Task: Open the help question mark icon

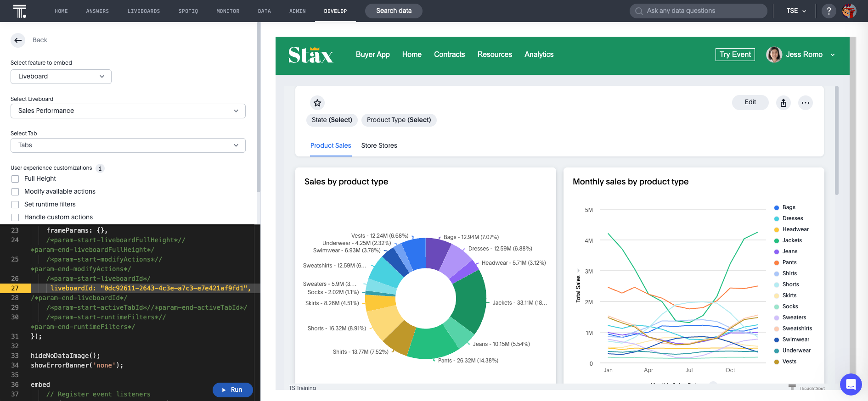Action: pos(829,11)
